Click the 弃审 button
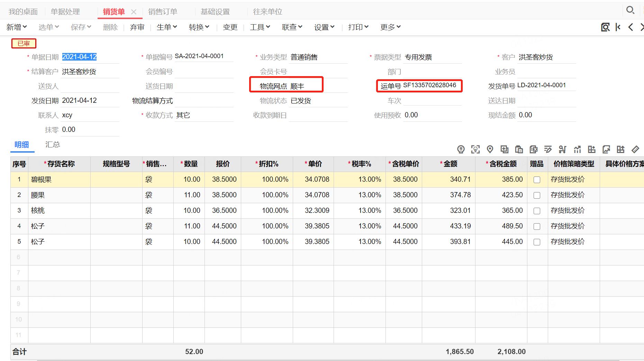 (x=137, y=27)
